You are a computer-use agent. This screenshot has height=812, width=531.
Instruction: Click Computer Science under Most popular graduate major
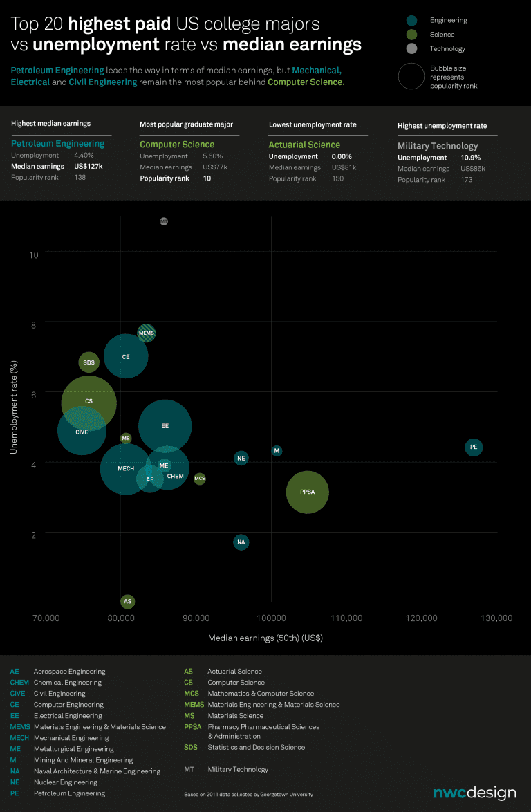click(x=178, y=145)
